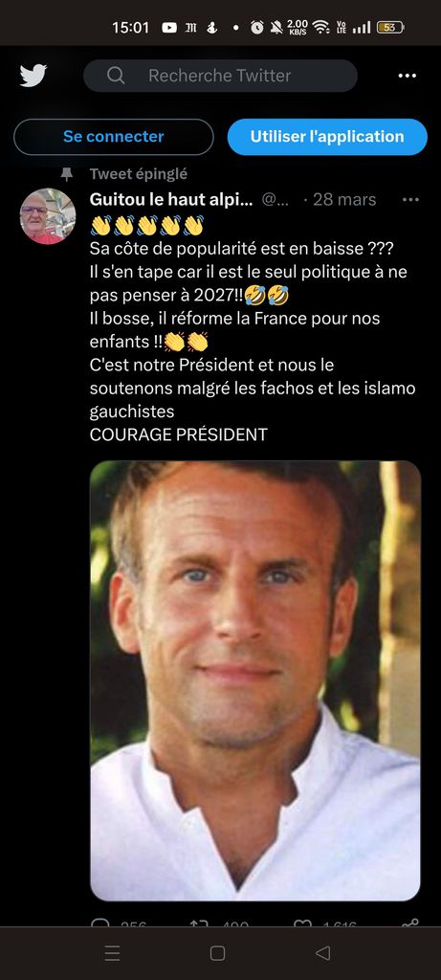Open the top bar three-dot menu
Image resolution: width=441 pixels, height=980 pixels.
tap(408, 76)
